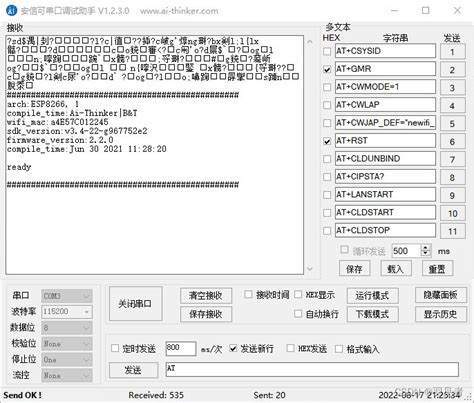Screen dimensions: 474x403
Task: Click send button 8 for AT+CIPSTA?
Action: pyautogui.click(x=452, y=178)
